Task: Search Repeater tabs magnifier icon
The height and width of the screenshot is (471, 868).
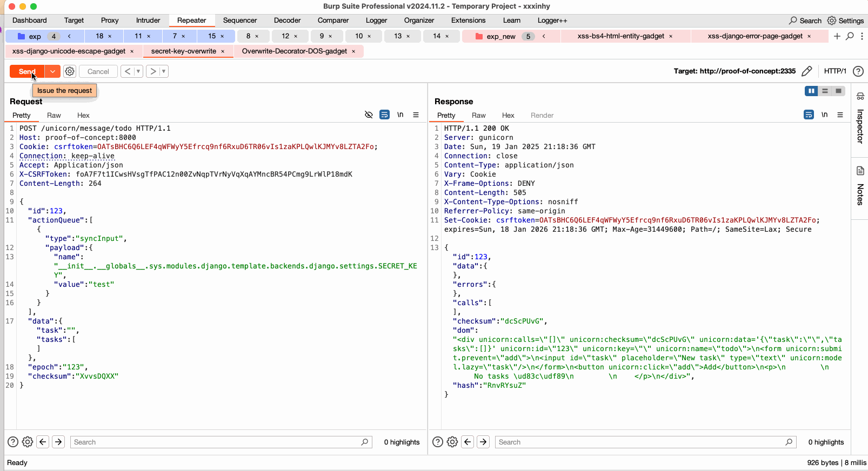Action: coord(850,36)
